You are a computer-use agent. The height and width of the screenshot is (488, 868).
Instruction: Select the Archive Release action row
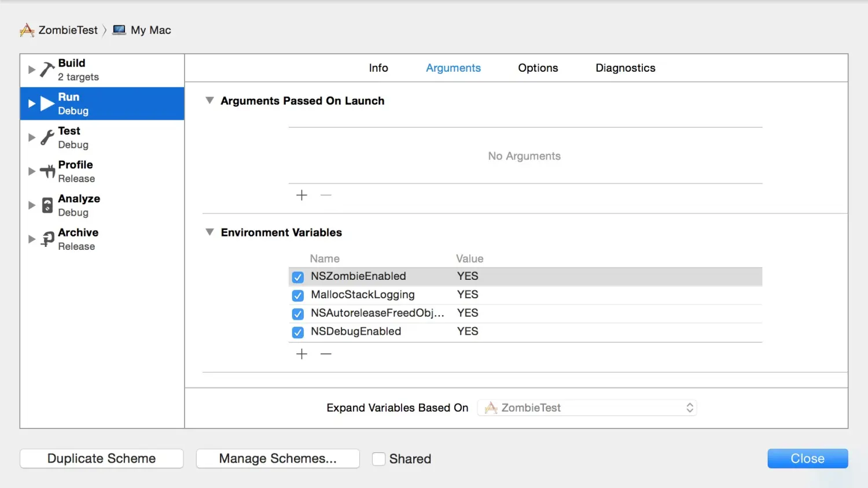click(102, 239)
